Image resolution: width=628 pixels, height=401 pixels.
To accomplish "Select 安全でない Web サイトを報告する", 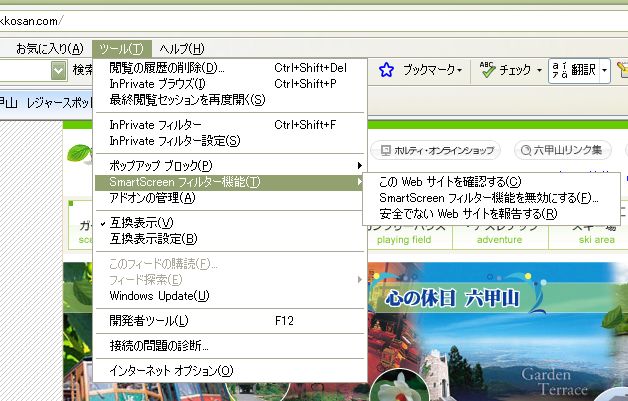I will (468, 214).
